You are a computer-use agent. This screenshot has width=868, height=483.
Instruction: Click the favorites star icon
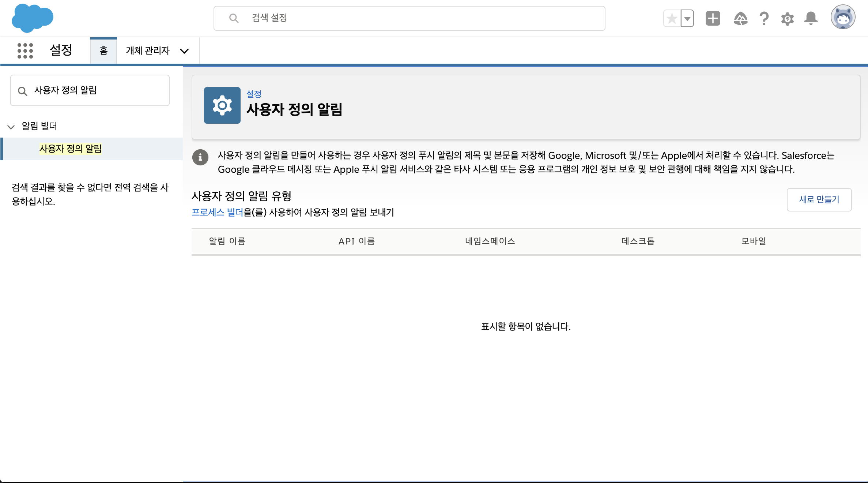point(672,18)
